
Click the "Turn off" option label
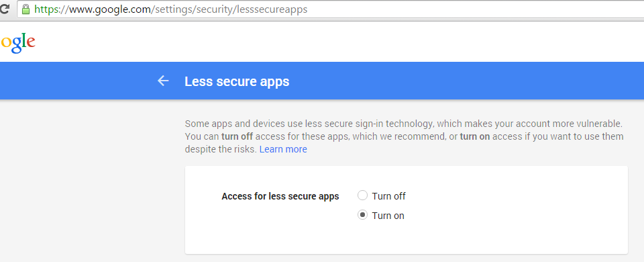388,196
